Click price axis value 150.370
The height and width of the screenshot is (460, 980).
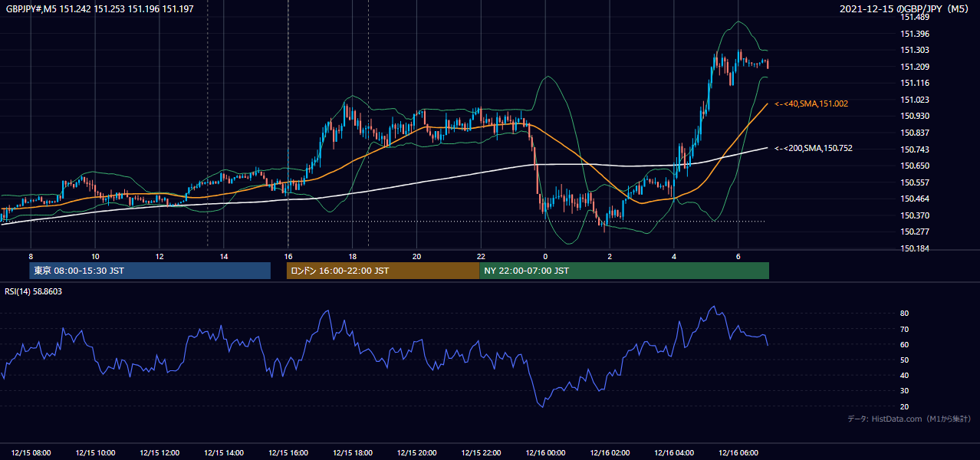[915, 215]
